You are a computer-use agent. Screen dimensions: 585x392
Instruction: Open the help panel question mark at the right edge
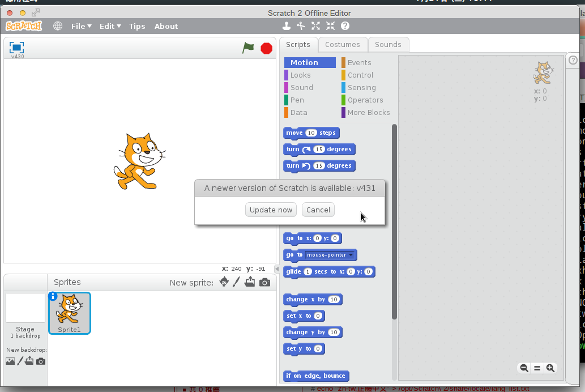pyautogui.click(x=573, y=60)
